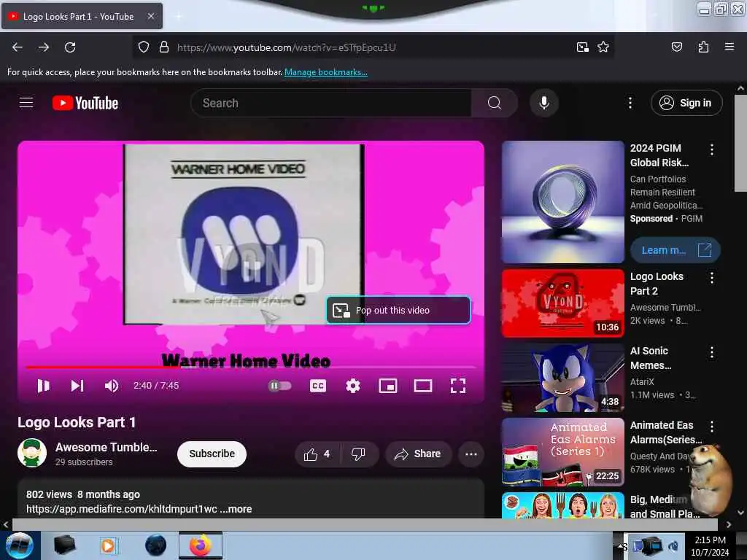Open a new browser tab
The height and width of the screenshot is (560, 747).
179,16
